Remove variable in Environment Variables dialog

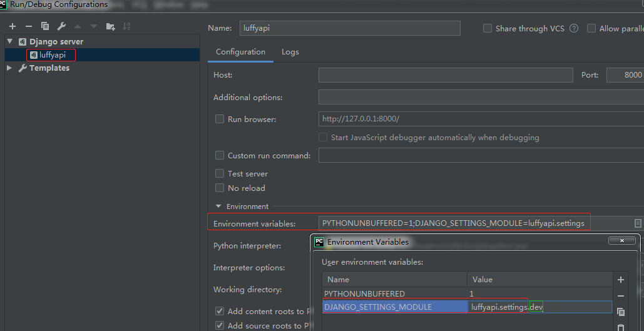coord(621,296)
